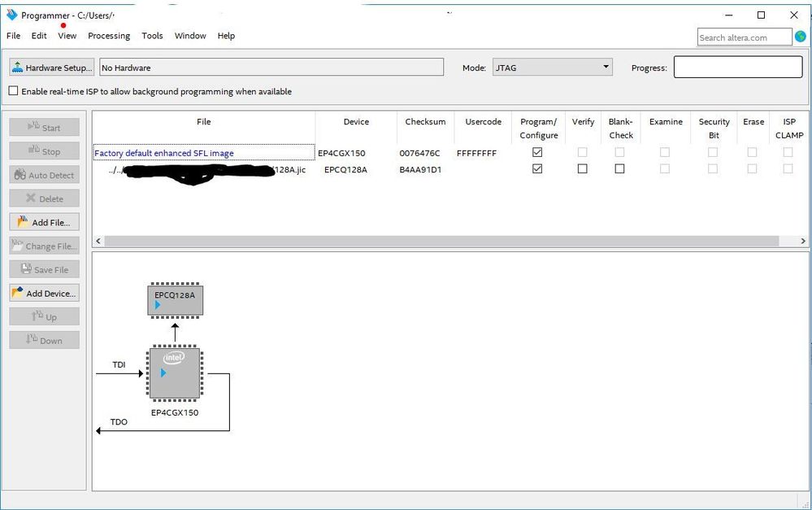Click the Hardware Setup button
The height and width of the screenshot is (510, 812).
click(x=51, y=68)
